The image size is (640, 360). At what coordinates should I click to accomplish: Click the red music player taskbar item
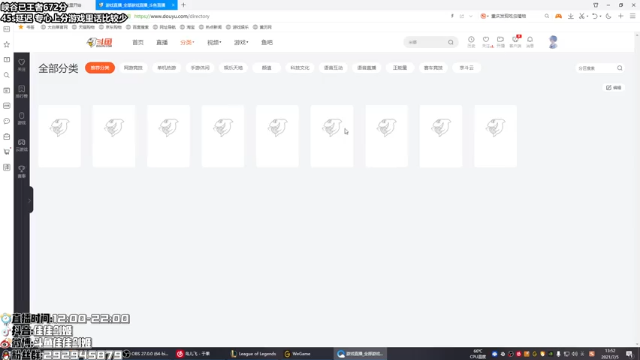coord(194,354)
